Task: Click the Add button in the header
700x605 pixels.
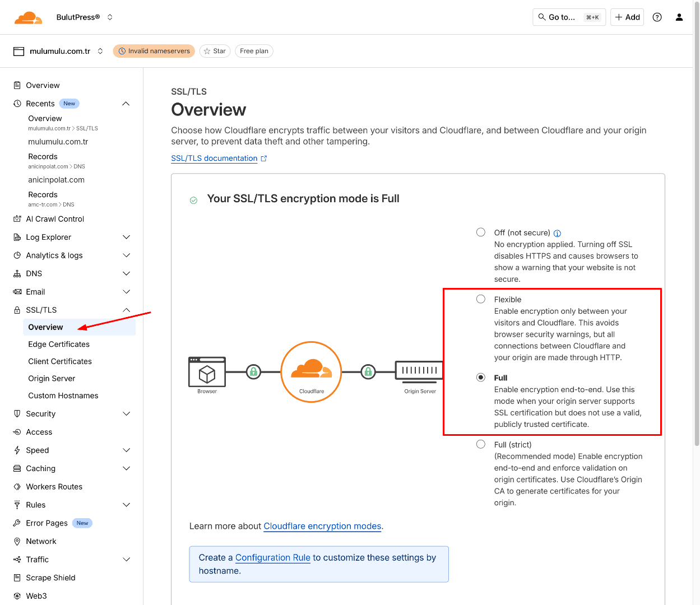Action: [627, 17]
